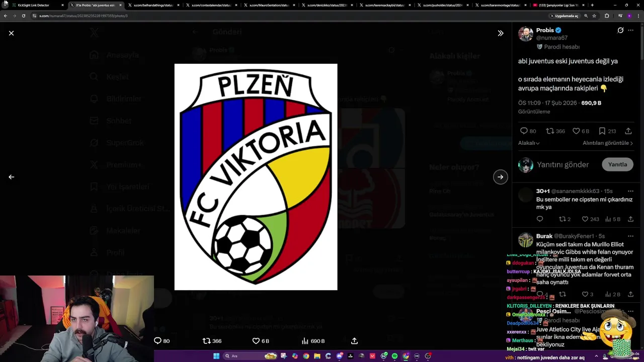Share the 30+1 comment
This screenshot has height=362, width=644.
[630, 219]
